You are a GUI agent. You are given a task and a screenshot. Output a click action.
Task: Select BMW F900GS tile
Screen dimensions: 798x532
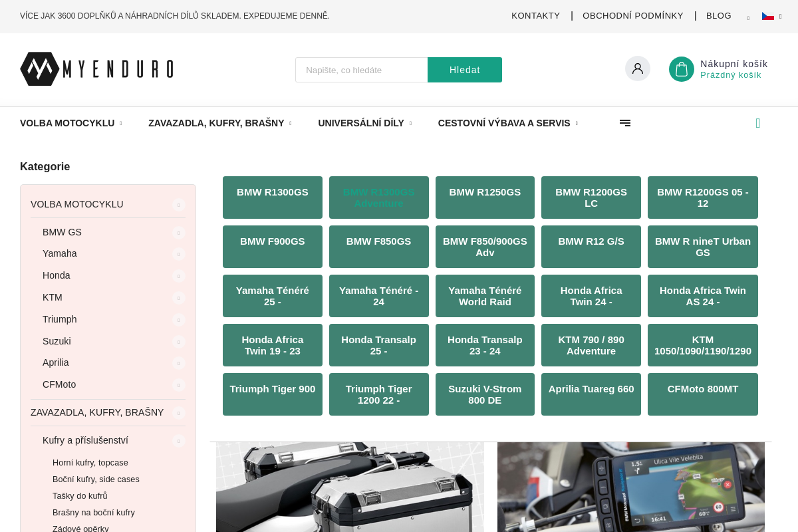pos(273,247)
